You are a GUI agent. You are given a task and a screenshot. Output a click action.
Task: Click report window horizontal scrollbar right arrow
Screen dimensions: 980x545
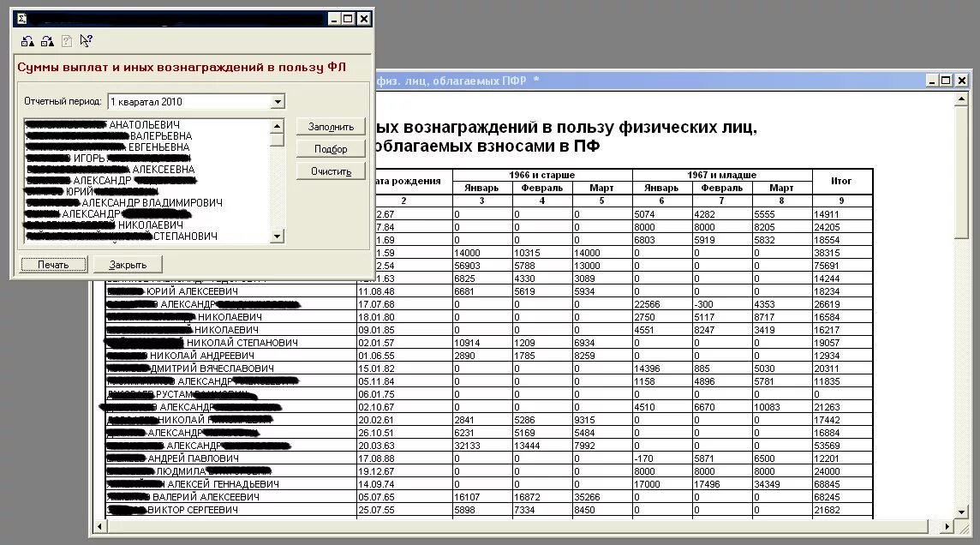point(947,527)
